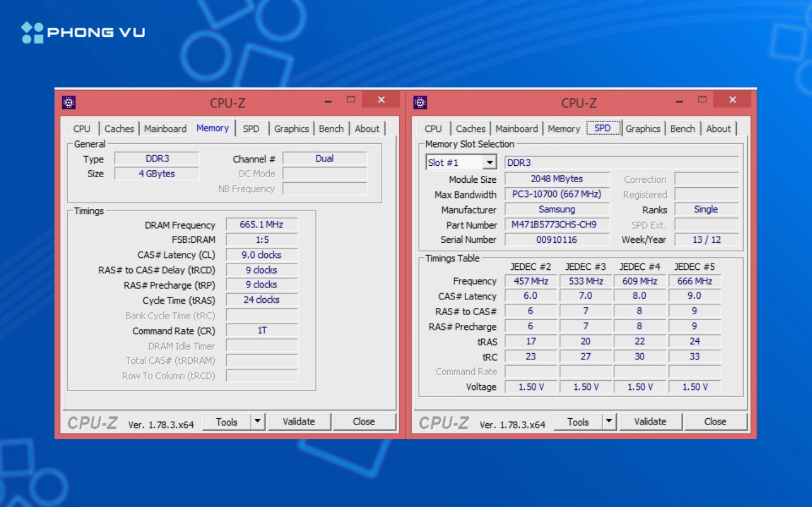The image size is (812, 507).
Task: Click part number M471B5773CHS-CH9
Action: pos(557,225)
